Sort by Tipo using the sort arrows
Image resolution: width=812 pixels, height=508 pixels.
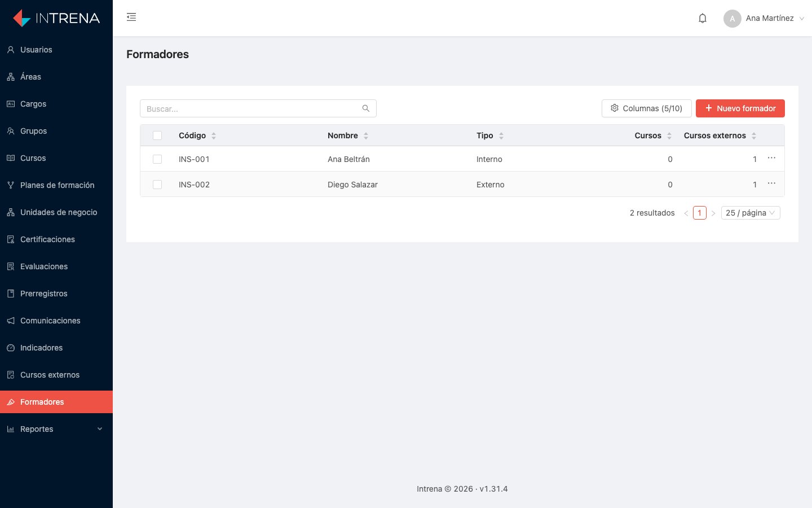(501, 135)
